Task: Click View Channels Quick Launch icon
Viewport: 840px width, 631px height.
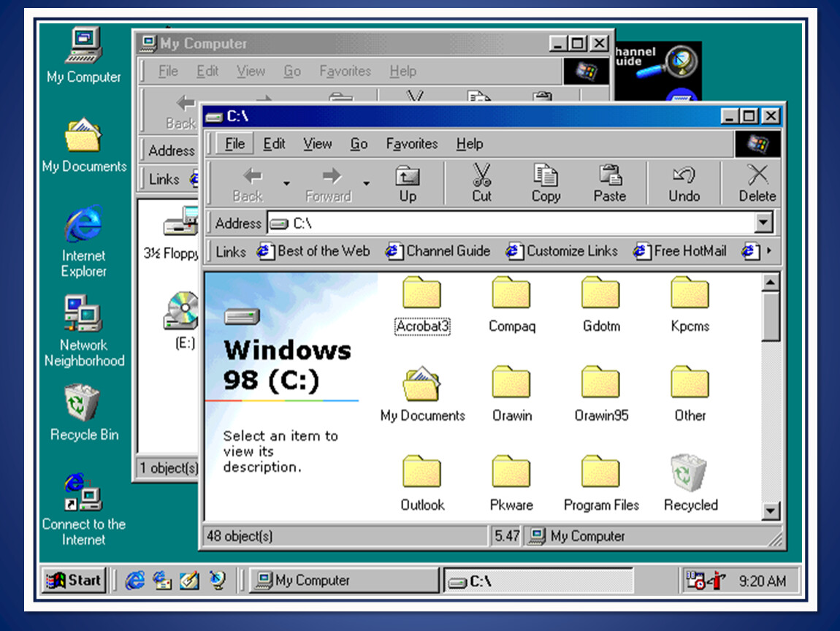Action: [218, 580]
